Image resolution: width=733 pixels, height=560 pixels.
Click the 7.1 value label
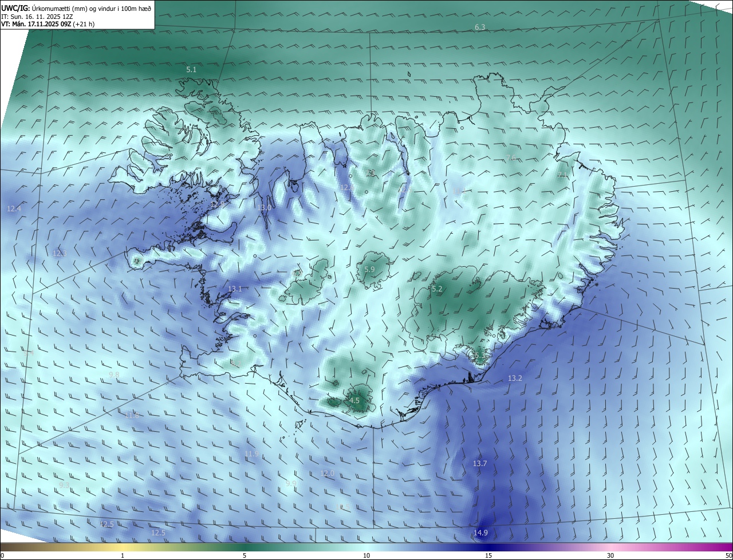[562, 175]
